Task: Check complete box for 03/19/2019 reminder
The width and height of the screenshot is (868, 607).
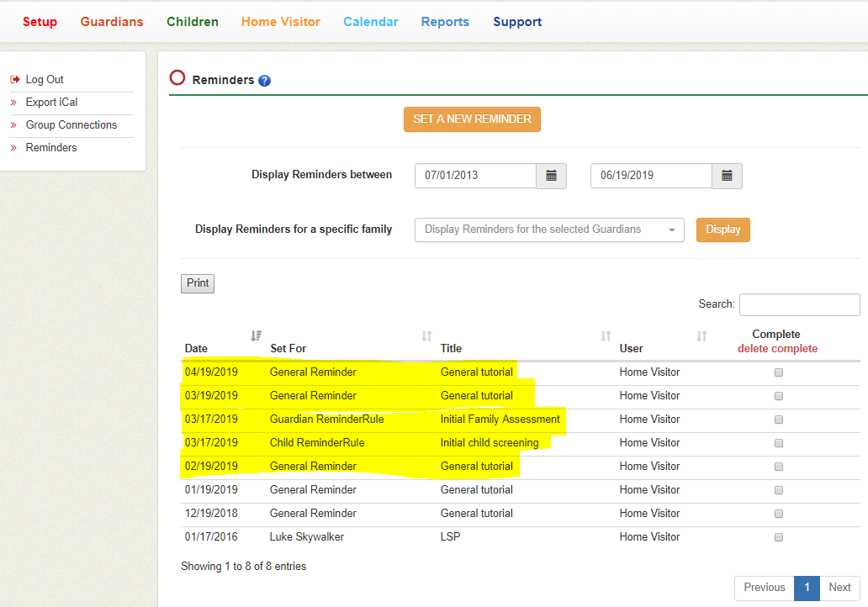Action: click(x=779, y=396)
